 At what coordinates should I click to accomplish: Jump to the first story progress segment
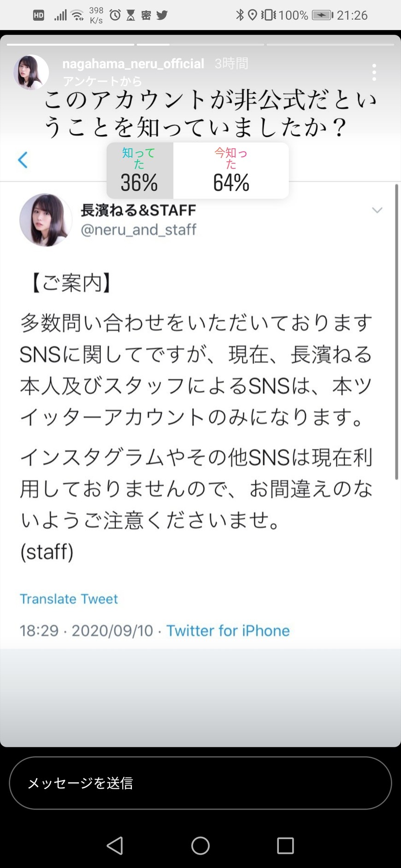coord(71,45)
